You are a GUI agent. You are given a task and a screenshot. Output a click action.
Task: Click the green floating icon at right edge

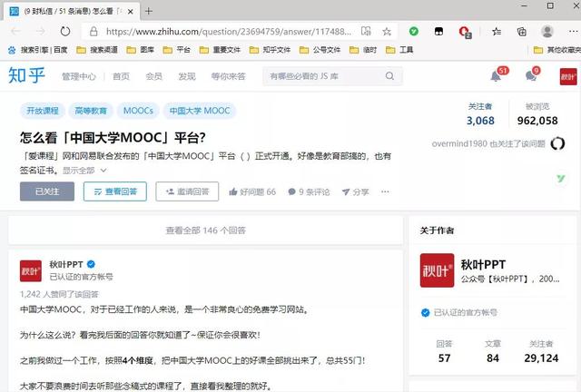[x=561, y=179]
